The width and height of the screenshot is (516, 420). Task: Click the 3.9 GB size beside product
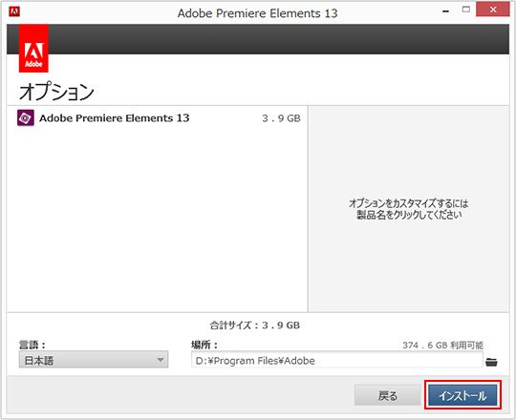[281, 118]
